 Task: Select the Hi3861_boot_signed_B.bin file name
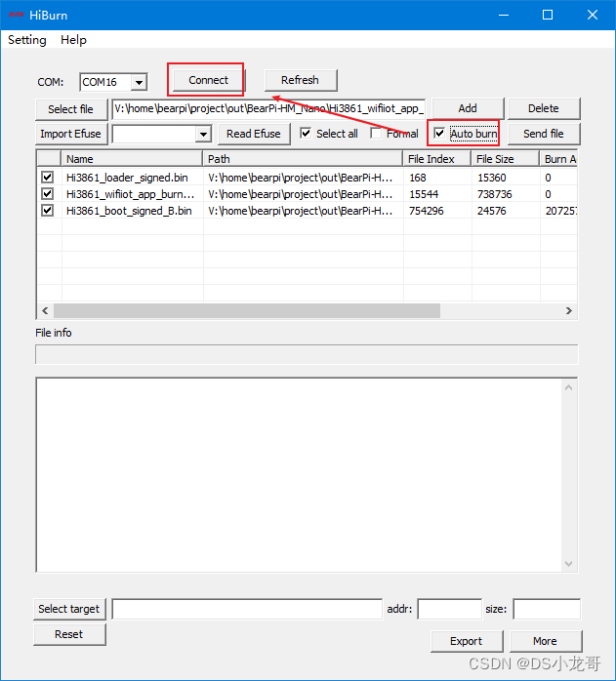coord(129,211)
